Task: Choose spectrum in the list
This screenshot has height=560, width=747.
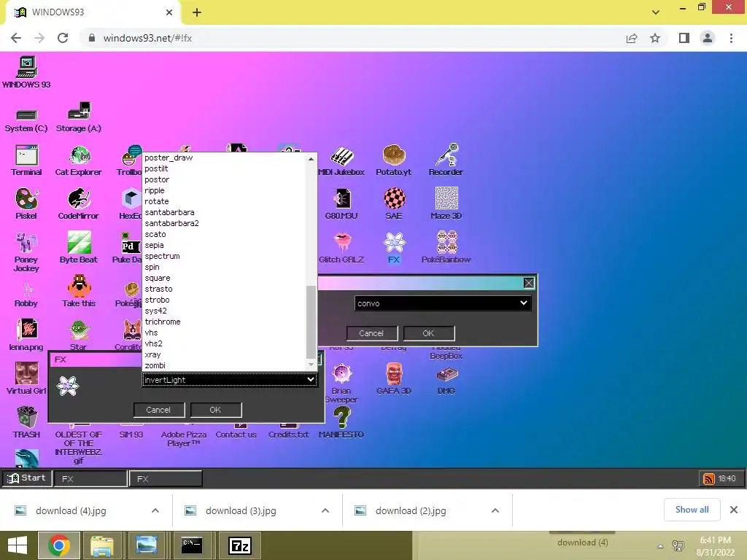Action: [162, 256]
